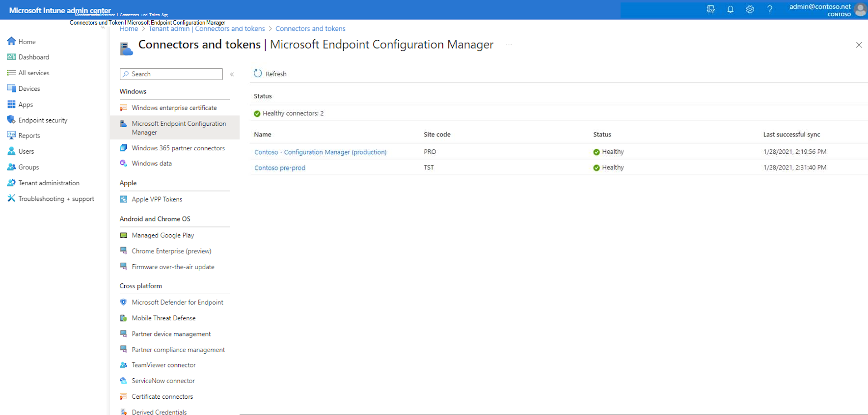Viewport: 868px width, 415px height.
Task: Click the Search input field
Action: point(175,74)
